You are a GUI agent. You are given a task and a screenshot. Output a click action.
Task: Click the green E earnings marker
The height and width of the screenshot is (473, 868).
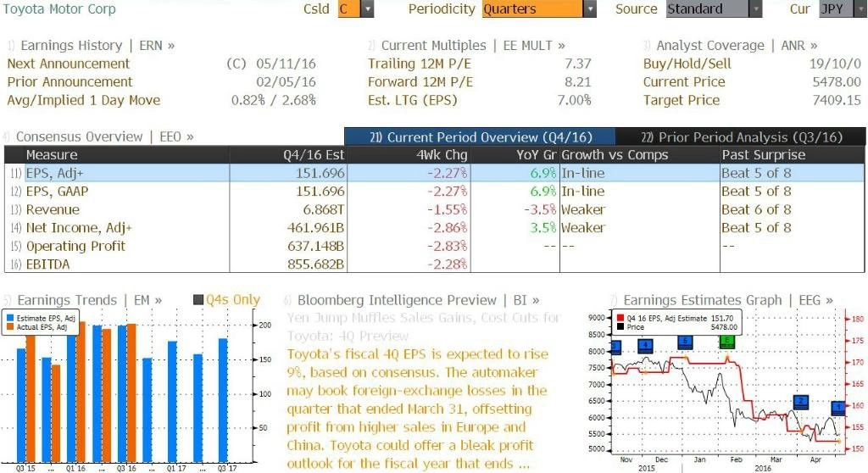(x=726, y=341)
